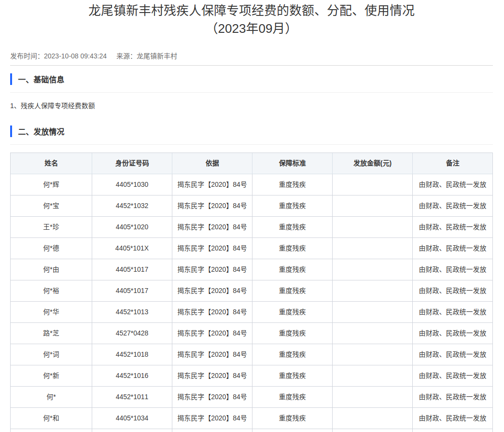Screen dimensions: 504x432
Task: Click the 保障标准 column header
Action: pos(292,163)
